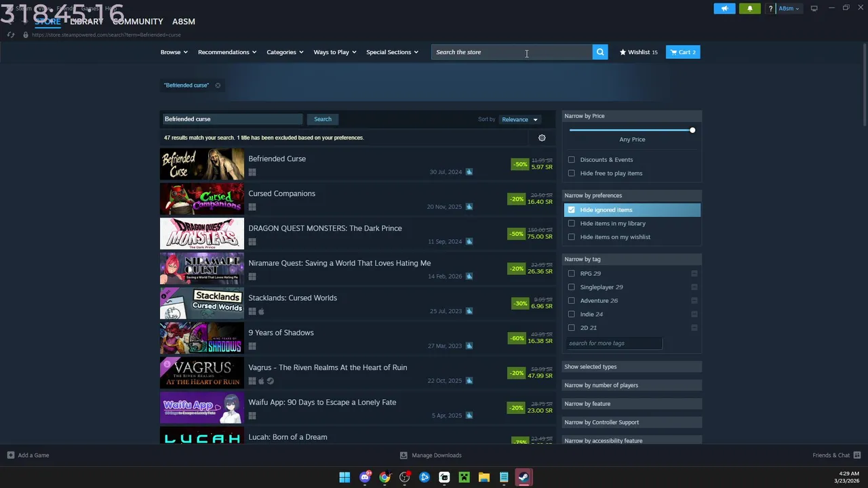
Task: Expand Show selected types section
Action: click(632, 367)
